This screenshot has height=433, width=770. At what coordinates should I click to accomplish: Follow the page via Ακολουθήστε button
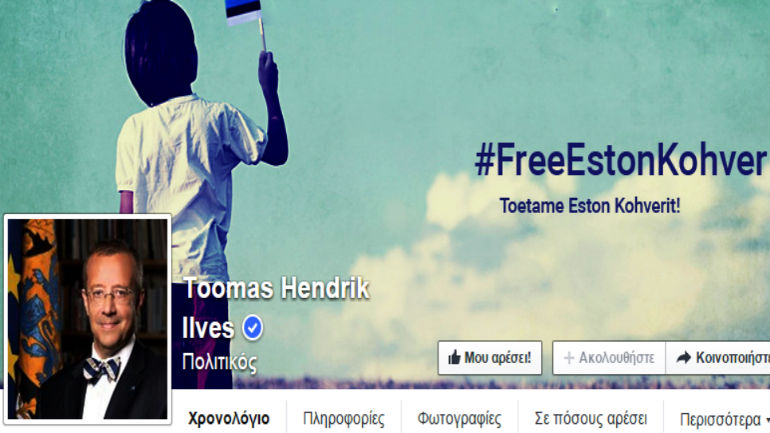[x=609, y=358]
